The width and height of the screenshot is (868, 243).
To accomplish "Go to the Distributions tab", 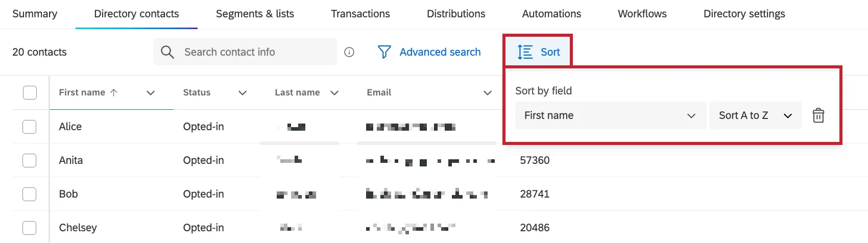I will (x=456, y=14).
